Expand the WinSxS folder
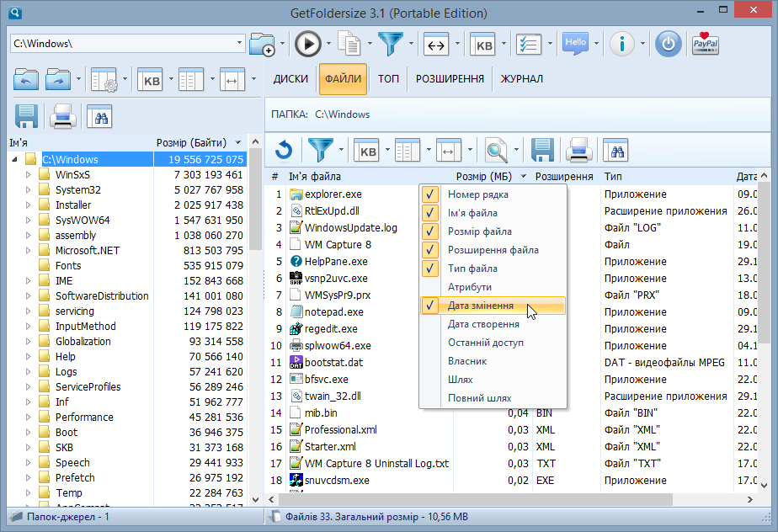 29,175
